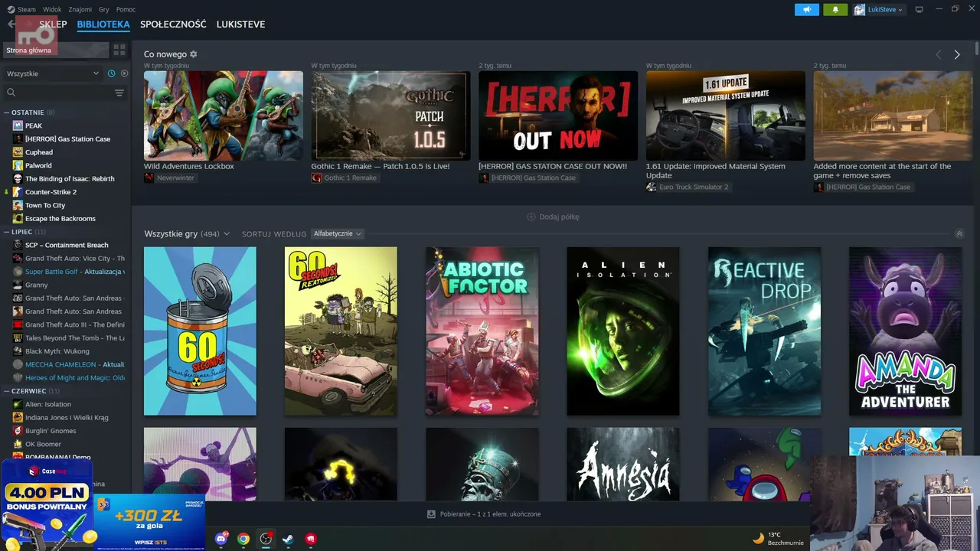Open the 60 Seconds! game cover
The image size is (980, 551).
200,331
